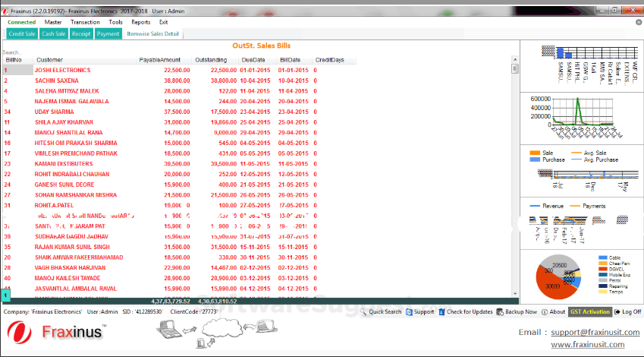Click the Sale orange legend swatch

point(535,153)
